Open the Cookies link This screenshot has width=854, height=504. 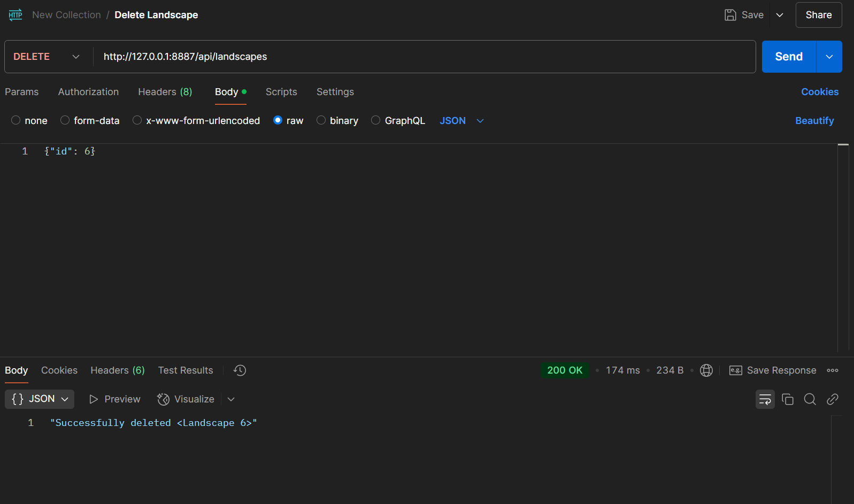[820, 92]
